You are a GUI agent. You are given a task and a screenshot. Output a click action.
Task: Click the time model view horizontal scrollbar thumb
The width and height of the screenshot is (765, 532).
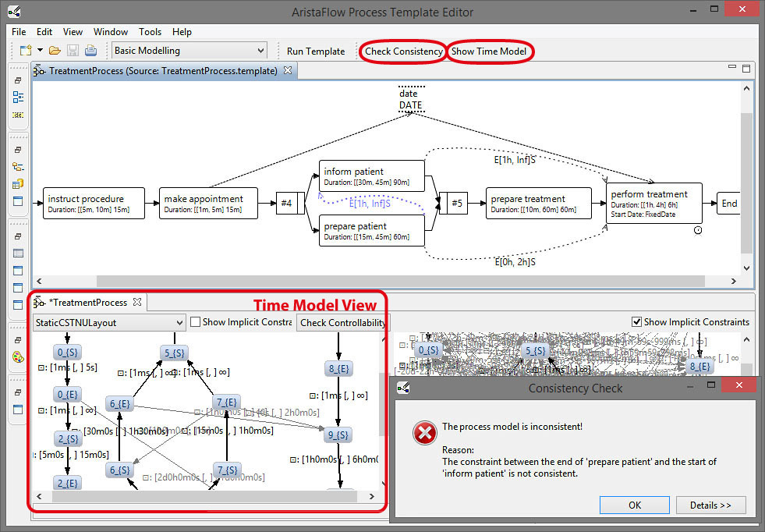click(x=204, y=496)
